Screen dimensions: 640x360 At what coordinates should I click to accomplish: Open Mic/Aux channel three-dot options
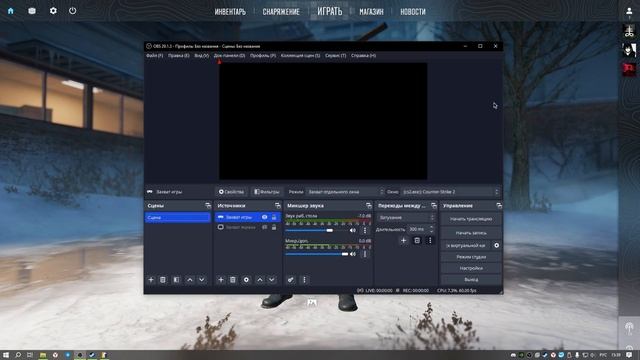(365, 254)
